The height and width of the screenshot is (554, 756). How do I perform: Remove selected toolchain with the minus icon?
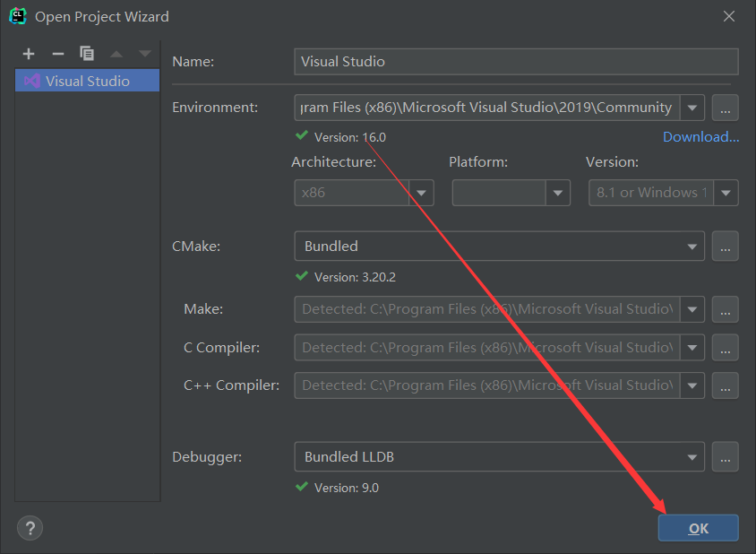[58, 54]
